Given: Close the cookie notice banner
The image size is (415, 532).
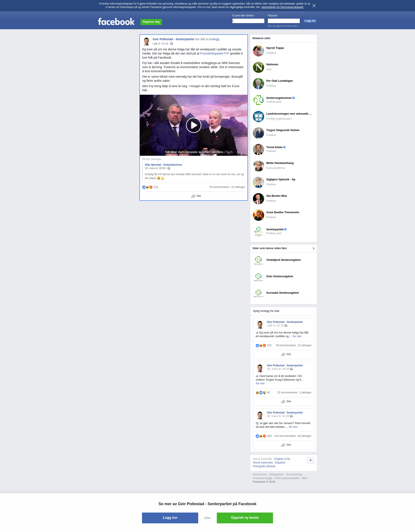Looking at the screenshot, I should 314,6.
